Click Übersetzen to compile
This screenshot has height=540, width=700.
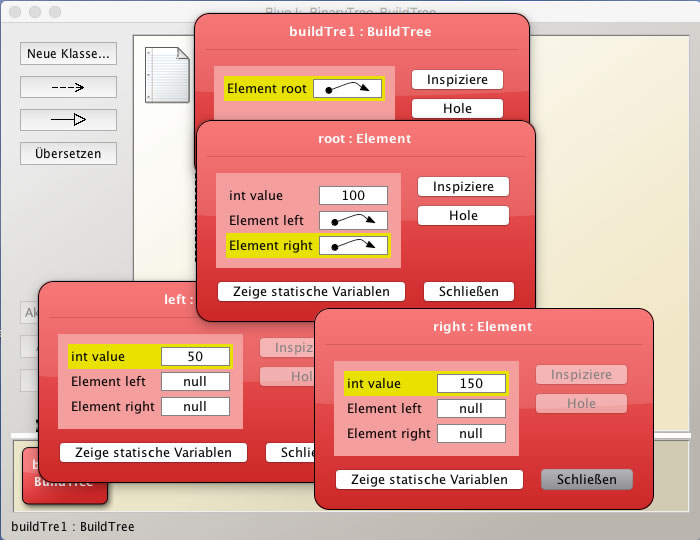68,154
